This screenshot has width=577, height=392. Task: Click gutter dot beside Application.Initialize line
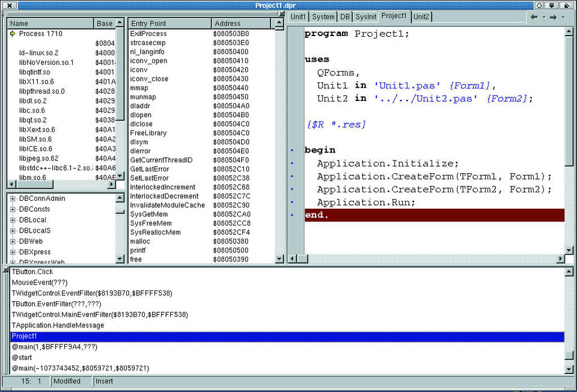(293, 164)
